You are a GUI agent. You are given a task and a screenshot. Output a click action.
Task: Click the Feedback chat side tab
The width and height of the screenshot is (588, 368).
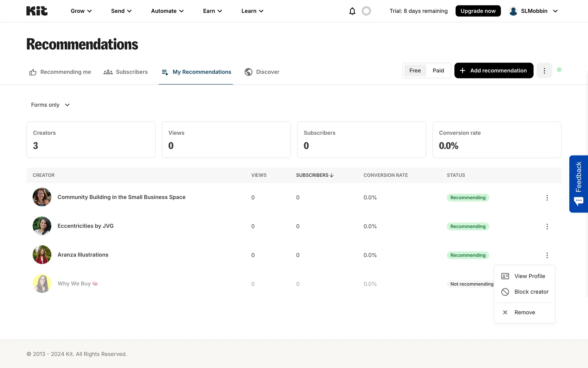[578, 184]
